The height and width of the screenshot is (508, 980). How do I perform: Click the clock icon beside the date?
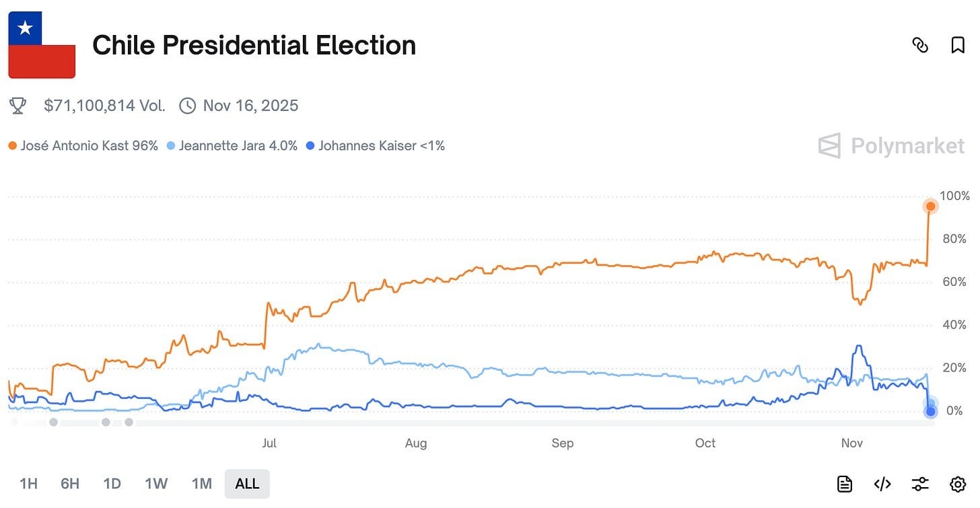coord(188,106)
